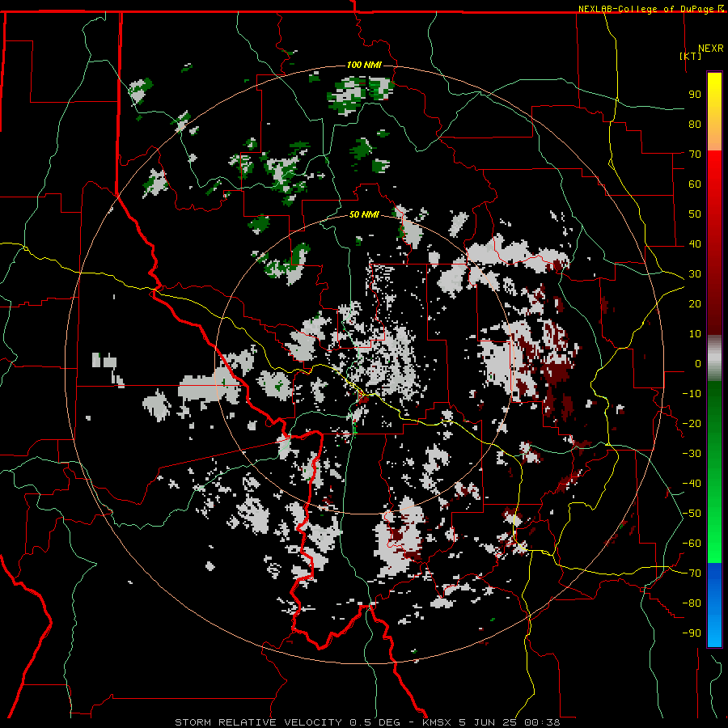Click the "100 NMI" range ring label
Image resolution: width=728 pixels, height=728 pixels.
click(364, 65)
